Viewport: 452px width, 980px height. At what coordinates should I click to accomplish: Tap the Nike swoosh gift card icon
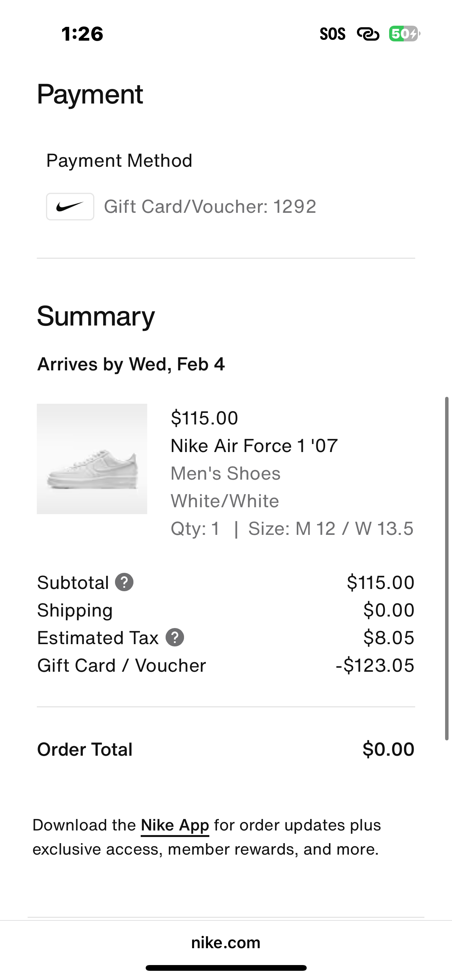point(70,207)
